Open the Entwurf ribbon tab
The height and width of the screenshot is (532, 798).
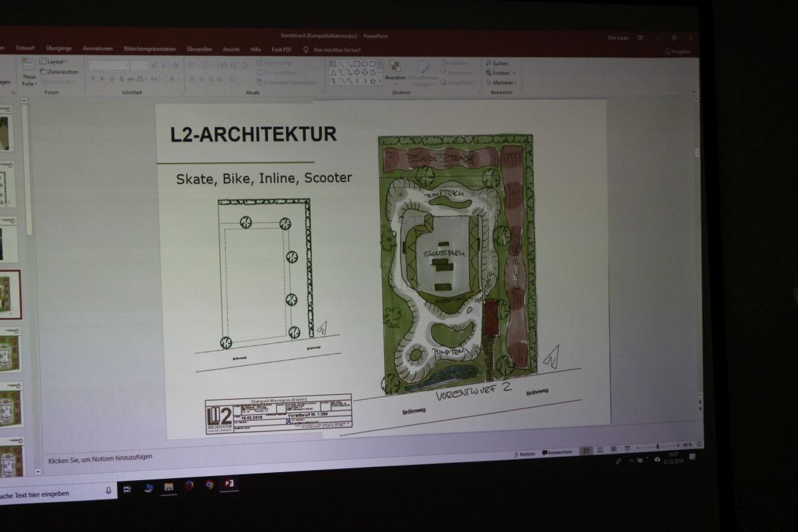pos(25,49)
